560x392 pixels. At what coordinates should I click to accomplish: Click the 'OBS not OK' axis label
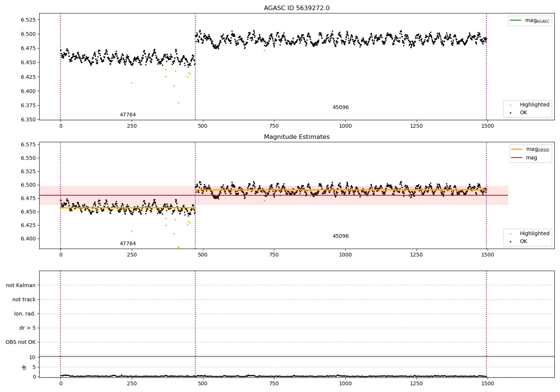(x=21, y=342)
